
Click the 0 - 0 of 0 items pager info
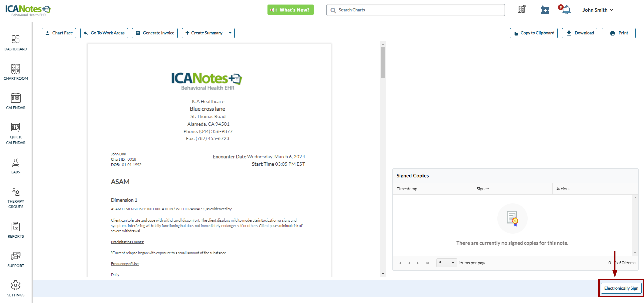(622, 263)
